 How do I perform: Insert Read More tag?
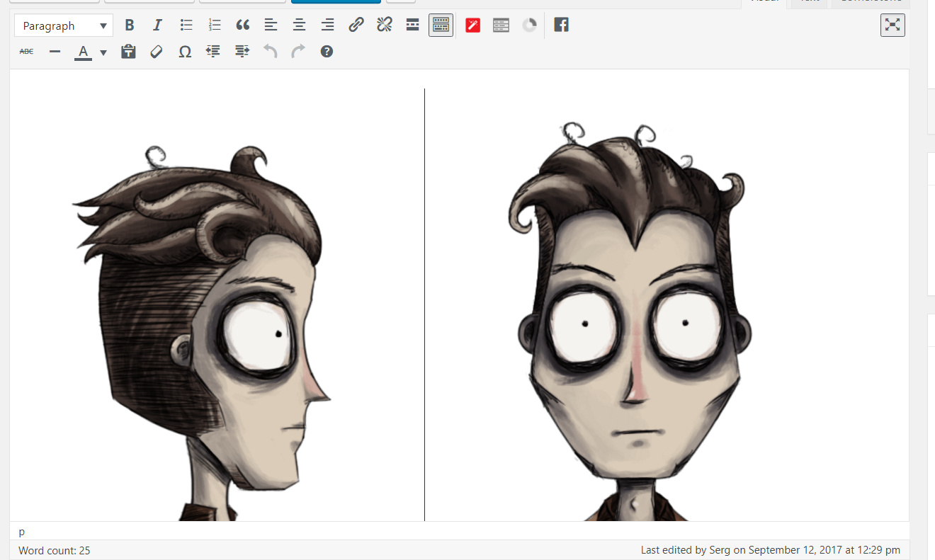(413, 25)
